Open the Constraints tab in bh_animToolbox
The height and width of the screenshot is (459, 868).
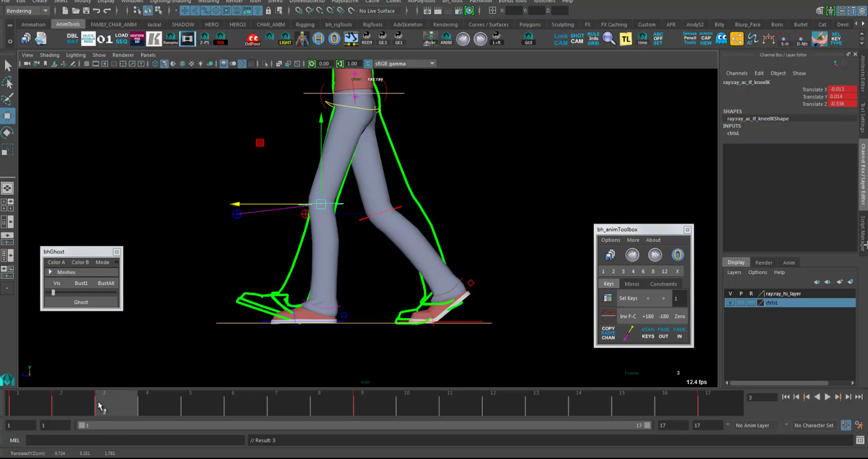[x=663, y=284]
